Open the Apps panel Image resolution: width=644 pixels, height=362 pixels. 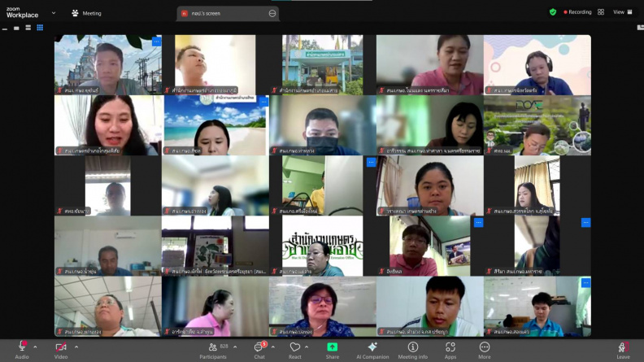point(450,351)
